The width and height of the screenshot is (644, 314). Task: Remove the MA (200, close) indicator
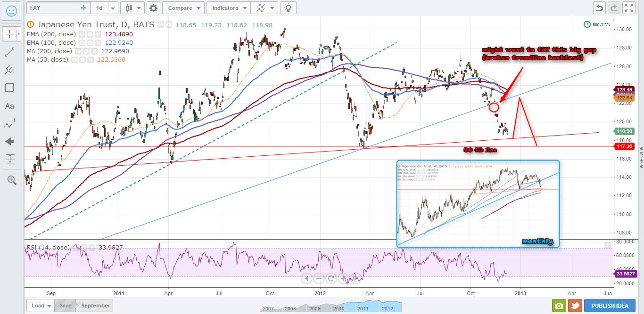[x=94, y=51]
